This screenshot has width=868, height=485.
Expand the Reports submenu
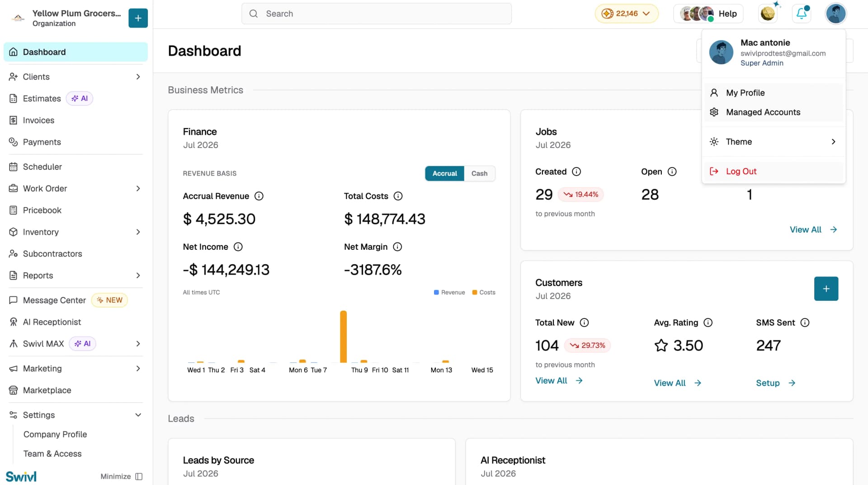coord(138,276)
